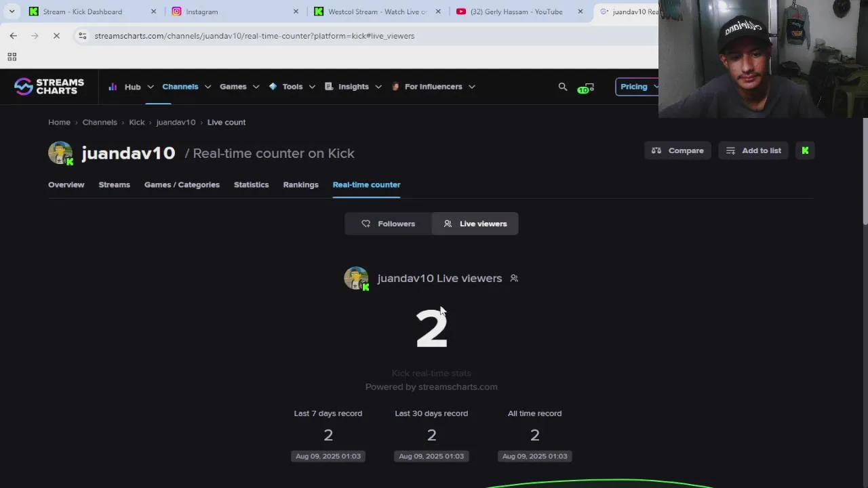Image resolution: width=868 pixels, height=488 pixels.
Task: Click juandav10 avatar in page header
Action: tap(60, 153)
